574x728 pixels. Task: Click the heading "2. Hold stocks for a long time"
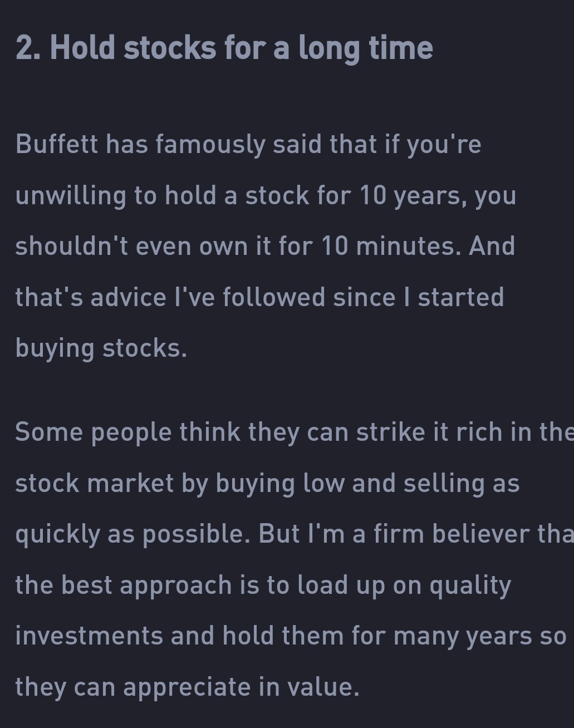point(224,48)
